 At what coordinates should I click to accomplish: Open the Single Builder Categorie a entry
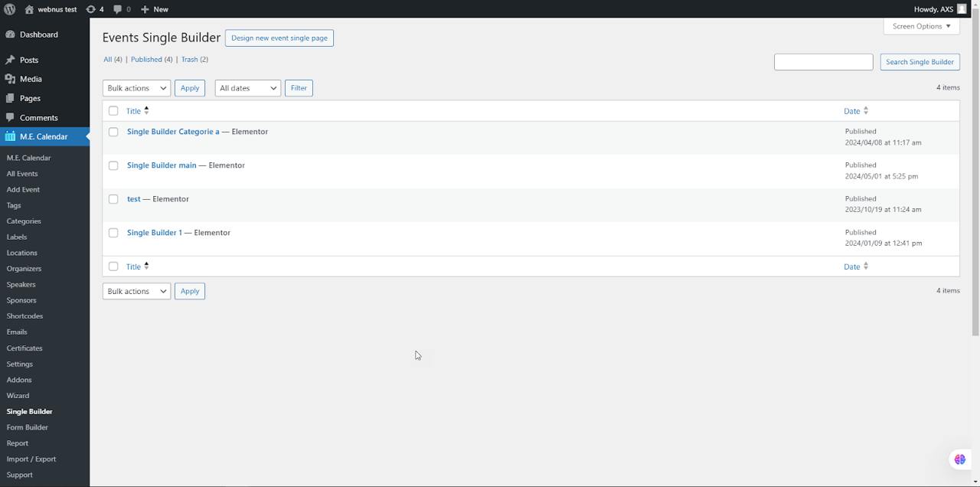172,131
